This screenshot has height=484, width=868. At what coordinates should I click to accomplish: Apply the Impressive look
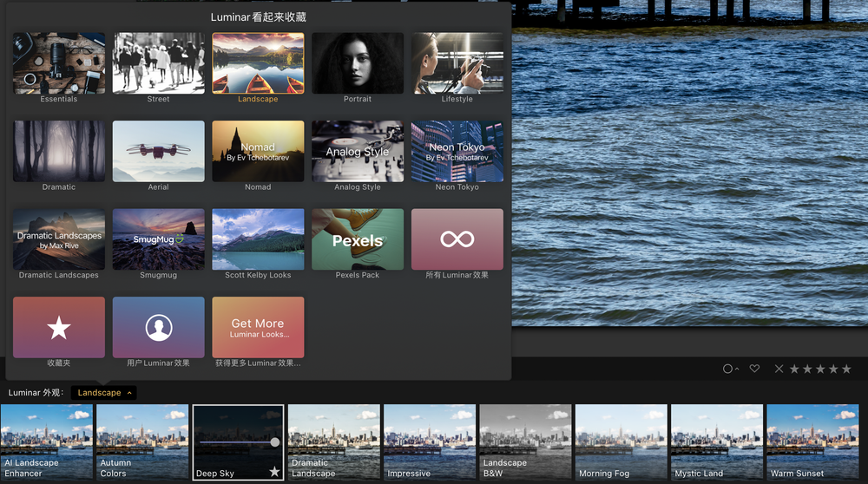430,442
